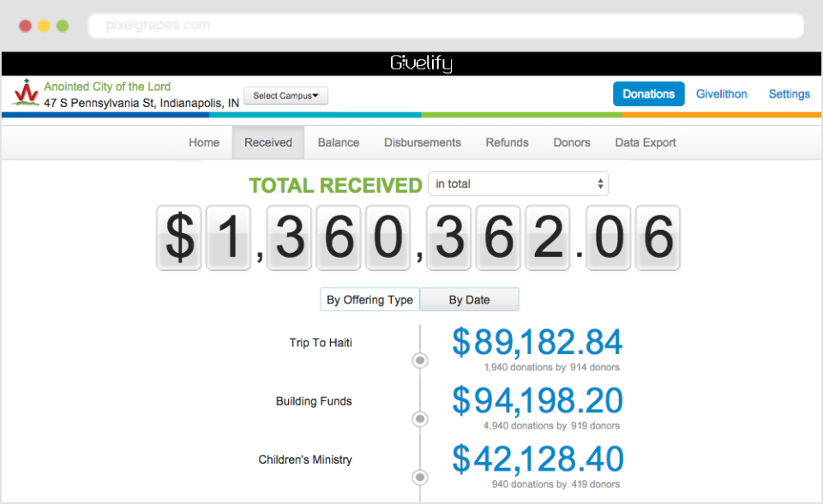This screenshot has width=823, height=504.
Task: Click the Anointed City of the Lord church logo
Action: (26, 93)
